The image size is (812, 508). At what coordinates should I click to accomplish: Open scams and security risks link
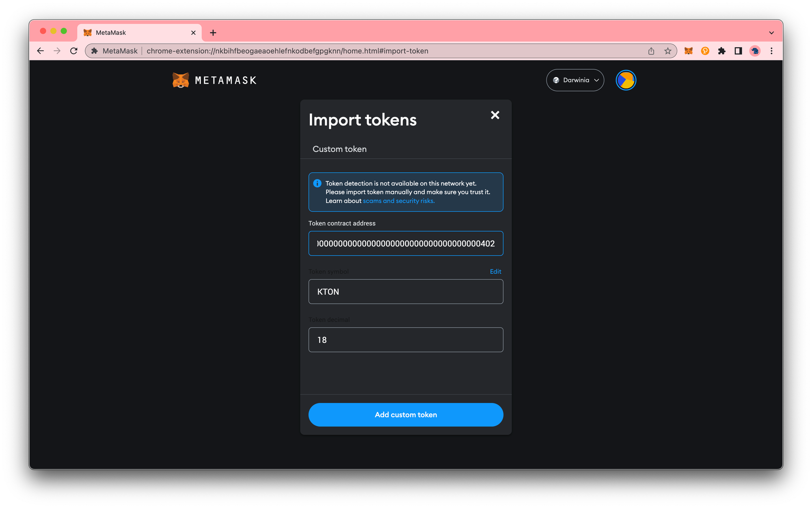point(399,201)
